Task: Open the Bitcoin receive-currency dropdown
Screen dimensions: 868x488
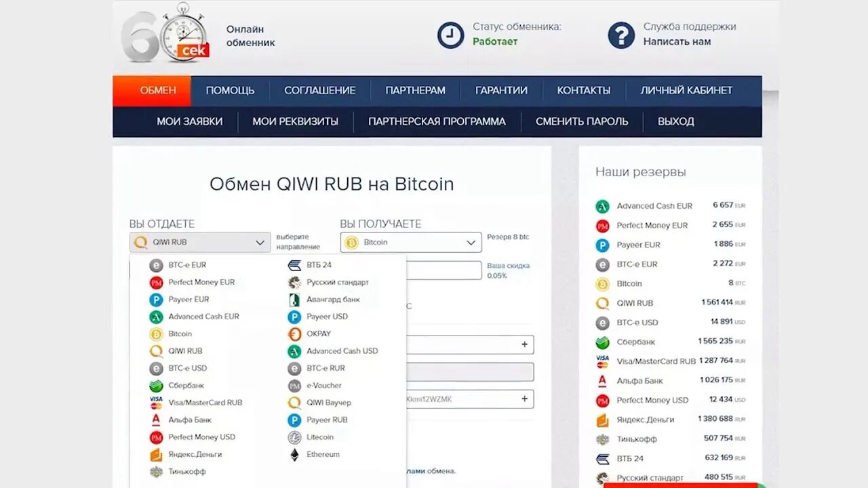Action: (x=411, y=243)
